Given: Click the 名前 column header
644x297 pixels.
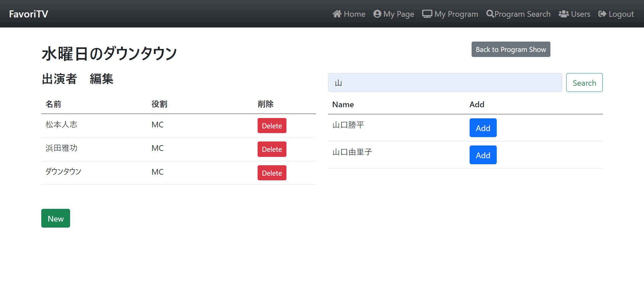Looking at the screenshot, I should click(x=53, y=104).
